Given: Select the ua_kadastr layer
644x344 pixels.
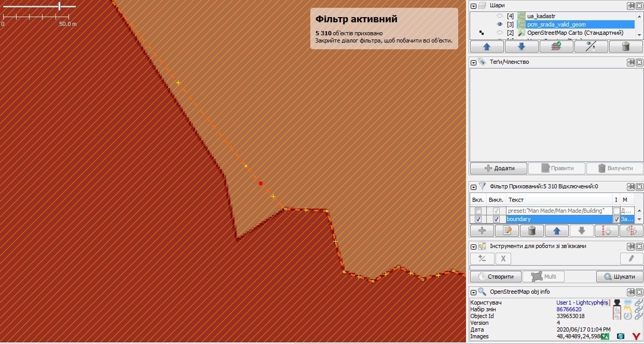Looking at the screenshot, I should (x=541, y=16).
